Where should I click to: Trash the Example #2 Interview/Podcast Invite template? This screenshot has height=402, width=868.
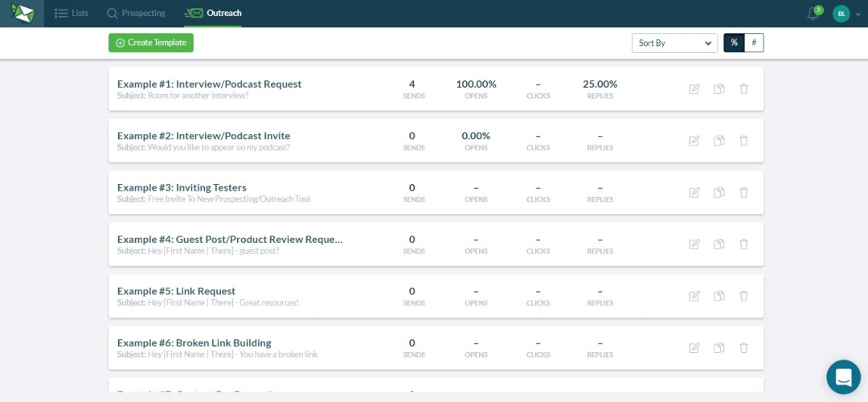click(743, 141)
